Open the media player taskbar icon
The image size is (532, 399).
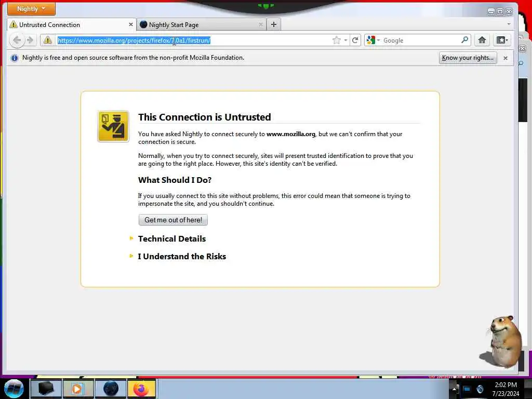pyautogui.click(x=78, y=389)
